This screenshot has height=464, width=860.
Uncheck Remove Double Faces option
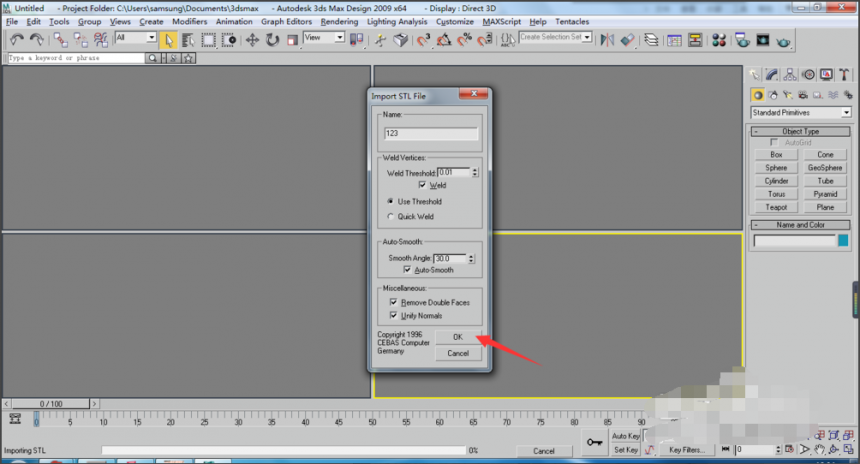coord(393,302)
